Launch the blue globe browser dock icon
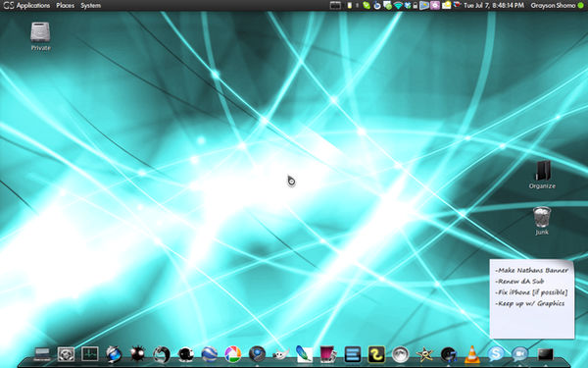 114,354
